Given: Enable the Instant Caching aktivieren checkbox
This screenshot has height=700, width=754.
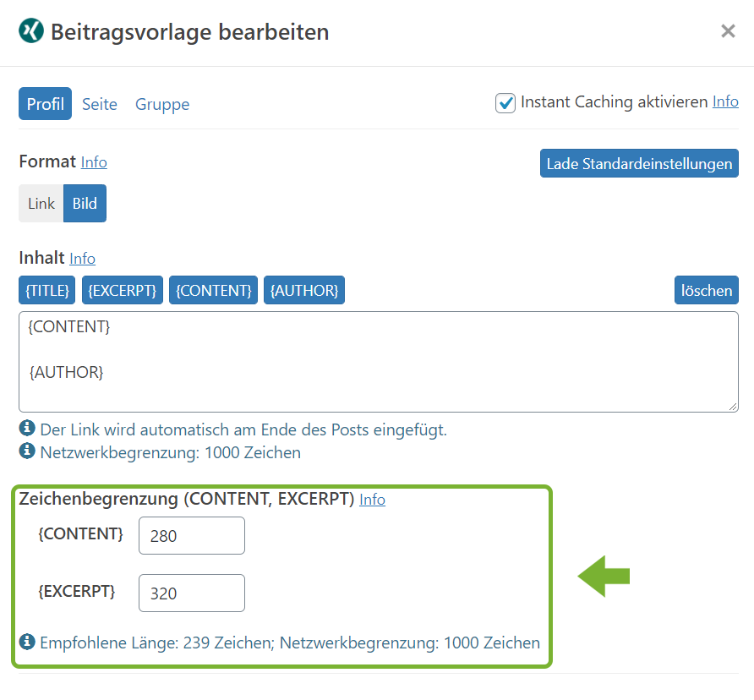Looking at the screenshot, I should point(505,101).
